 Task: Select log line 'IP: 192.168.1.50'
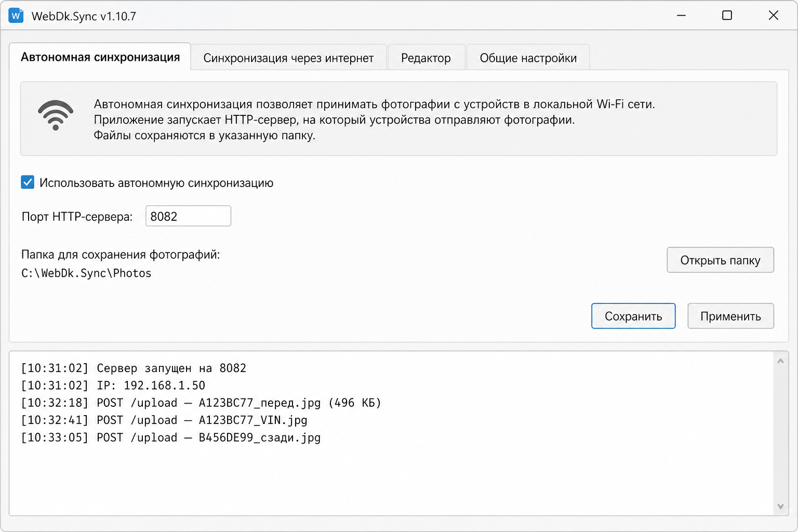click(x=113, y=385)
